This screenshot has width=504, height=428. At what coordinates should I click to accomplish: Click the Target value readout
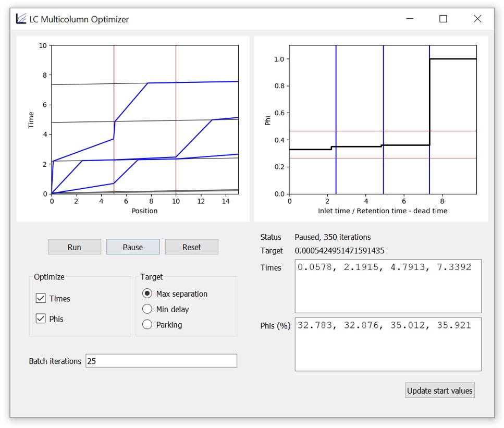339,251
